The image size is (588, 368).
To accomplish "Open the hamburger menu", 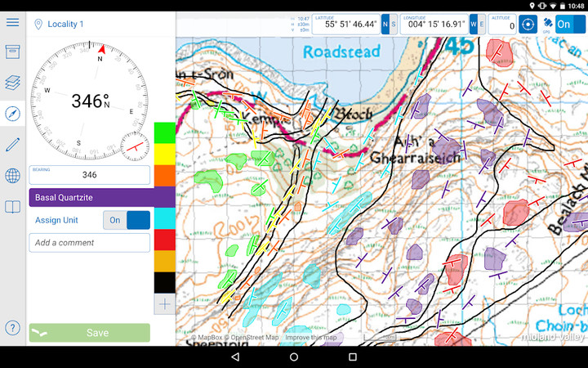I will point(12,21).
